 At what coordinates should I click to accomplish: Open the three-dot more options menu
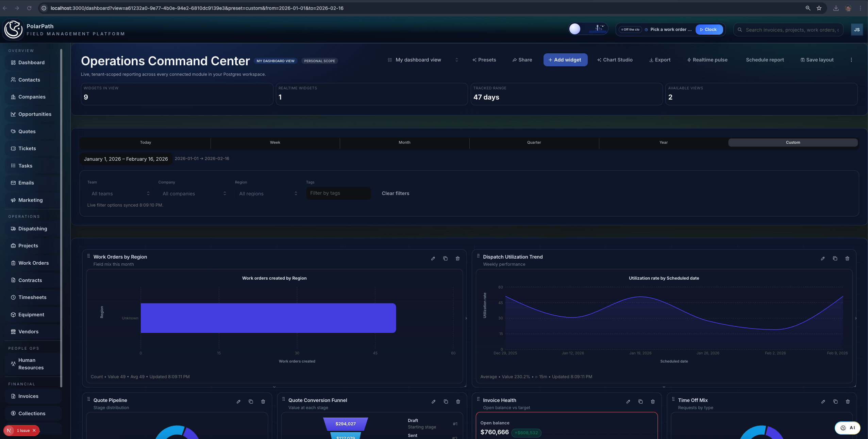(851, 60)
